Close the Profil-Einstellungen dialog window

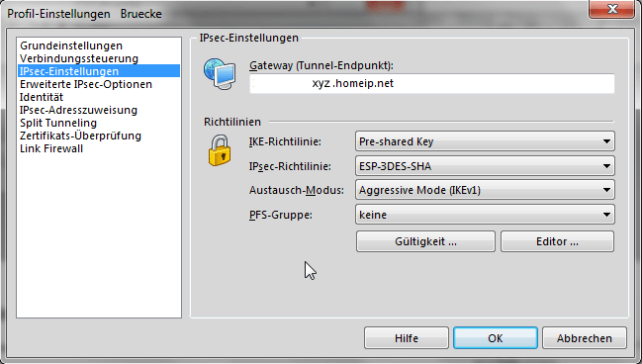click(x=611, y=9)
